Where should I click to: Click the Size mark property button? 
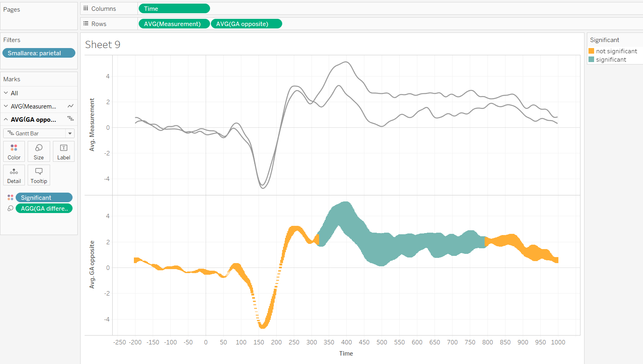(39, 151)
